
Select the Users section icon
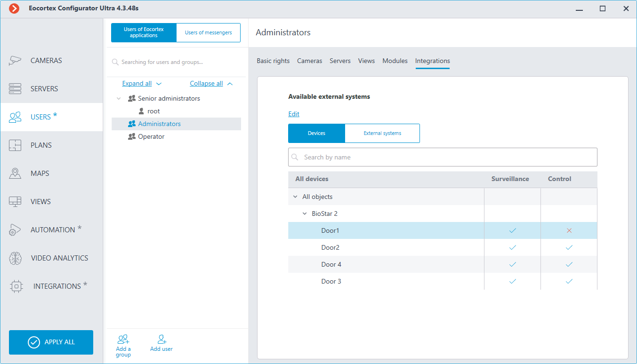tap(16, 117)
